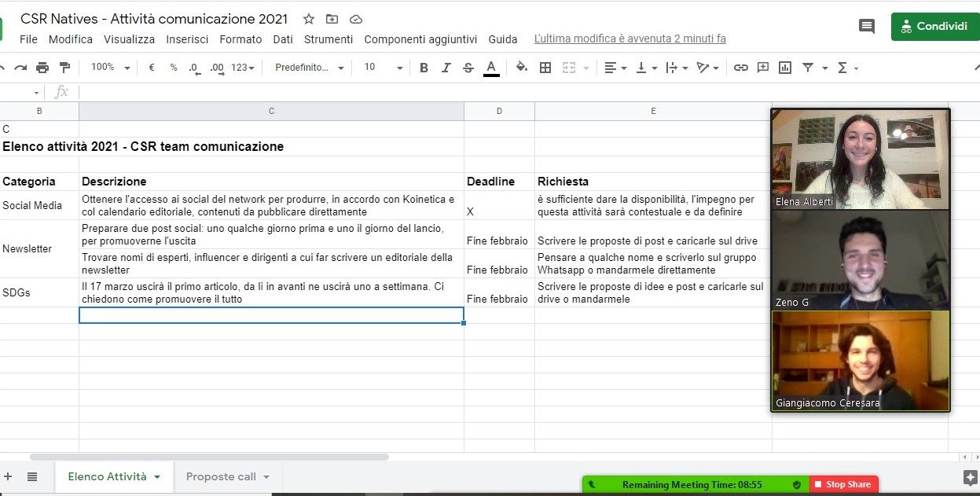
Task: Open the text color picker
Action: (x=491, y=68)
